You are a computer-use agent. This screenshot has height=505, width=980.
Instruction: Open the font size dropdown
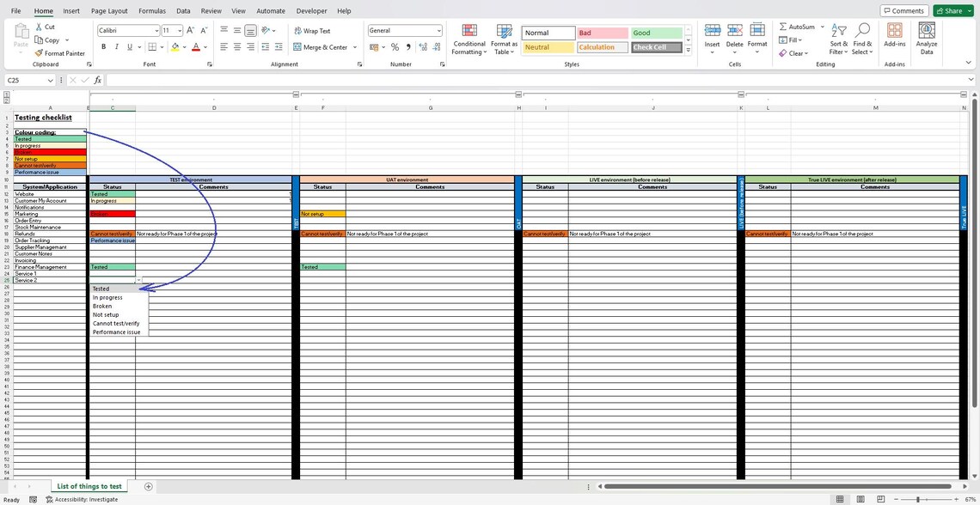point(178,30)
